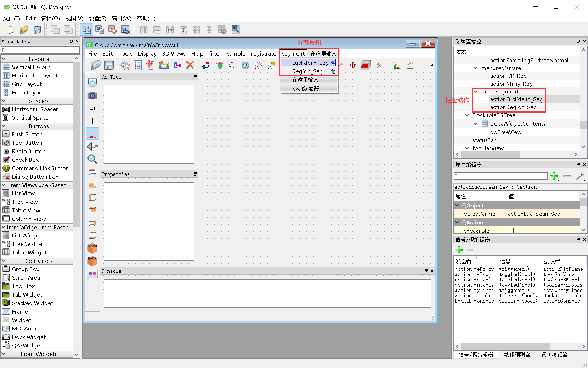Collapse the DockableDBTree node

[467, 115]
